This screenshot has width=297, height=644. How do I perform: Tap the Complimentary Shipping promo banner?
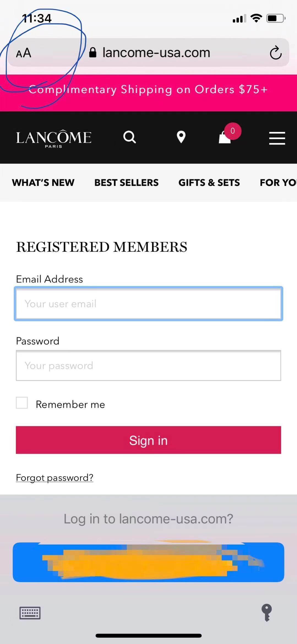pos(148,90)
